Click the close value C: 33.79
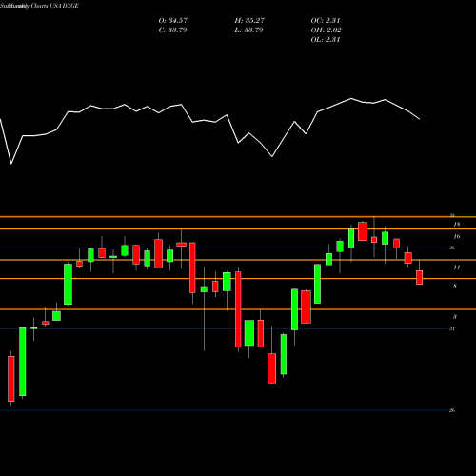This screenshot has width=476, height=476. (173, 30)
